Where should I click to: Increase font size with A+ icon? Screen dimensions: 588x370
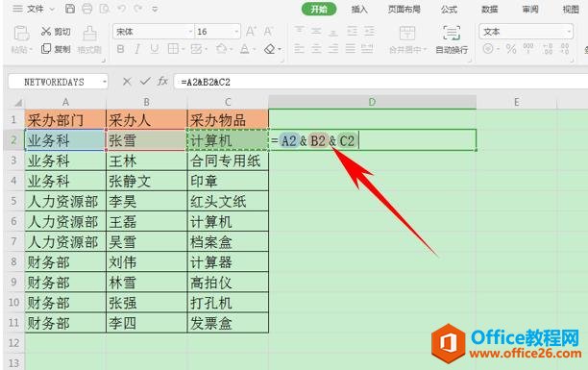(251, 32)
